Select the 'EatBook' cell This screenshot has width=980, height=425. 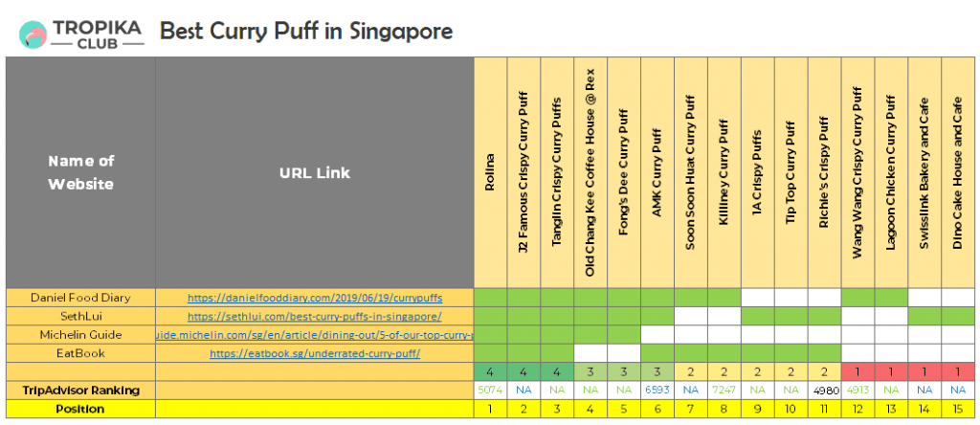click(x=81, y=353)
